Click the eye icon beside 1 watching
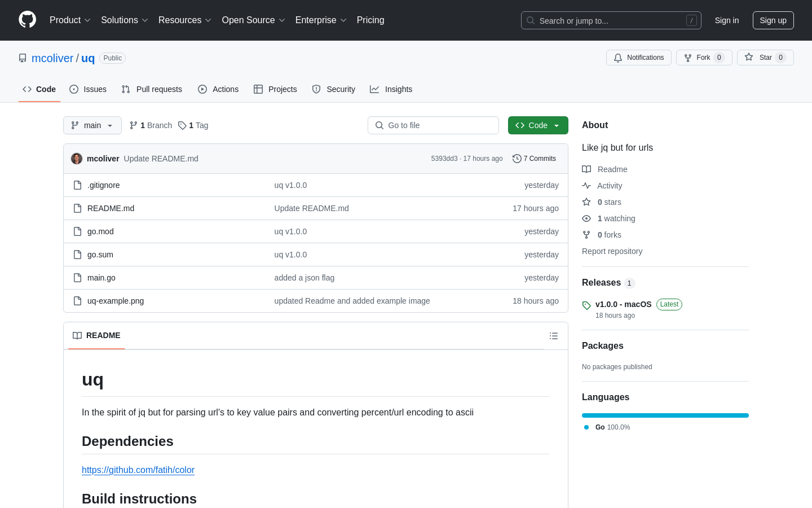812x508 pixels. (586, 218)
